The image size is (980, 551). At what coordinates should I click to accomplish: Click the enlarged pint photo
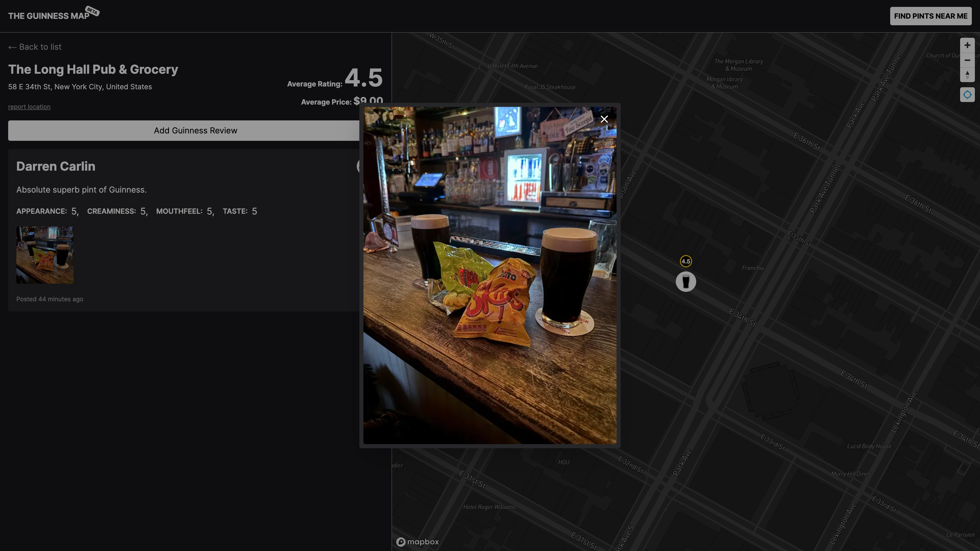tap(490, 275)
